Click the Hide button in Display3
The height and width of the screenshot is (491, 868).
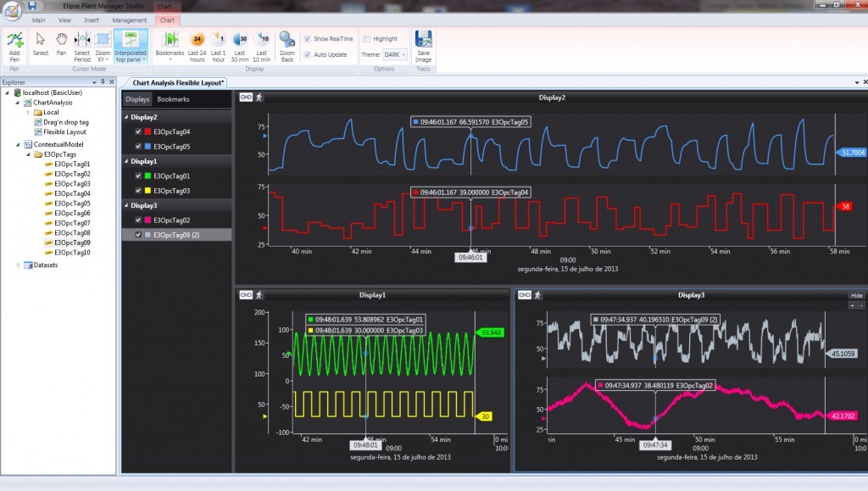[x=856, y=296]
